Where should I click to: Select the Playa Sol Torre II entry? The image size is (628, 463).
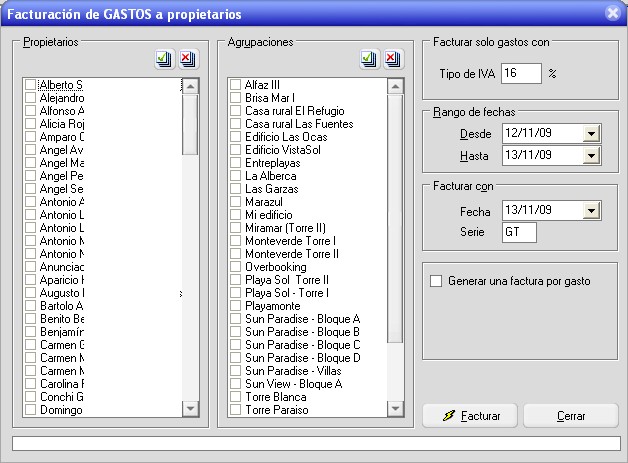coord(287,280)
